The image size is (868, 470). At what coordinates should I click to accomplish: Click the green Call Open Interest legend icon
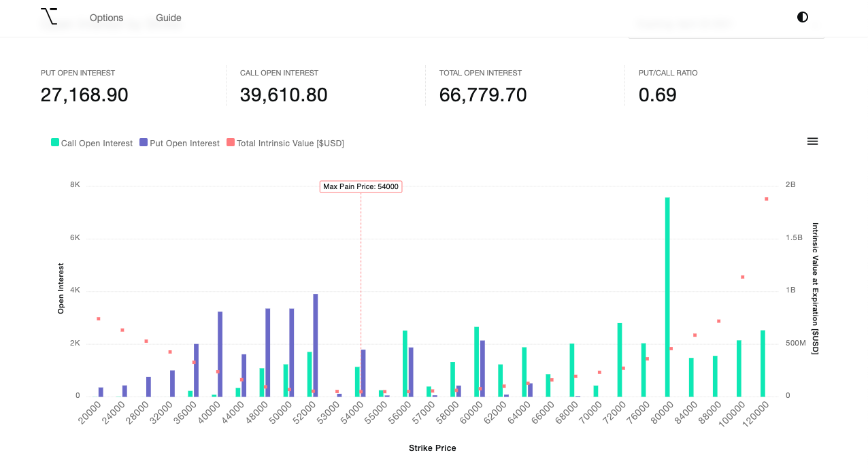click(x=54, y=143)
